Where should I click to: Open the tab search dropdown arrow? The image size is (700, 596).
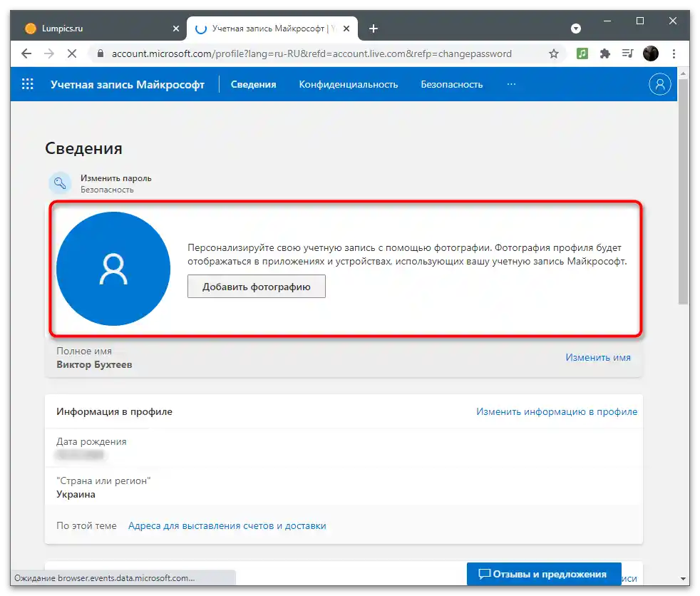click(x=576, y=29)
